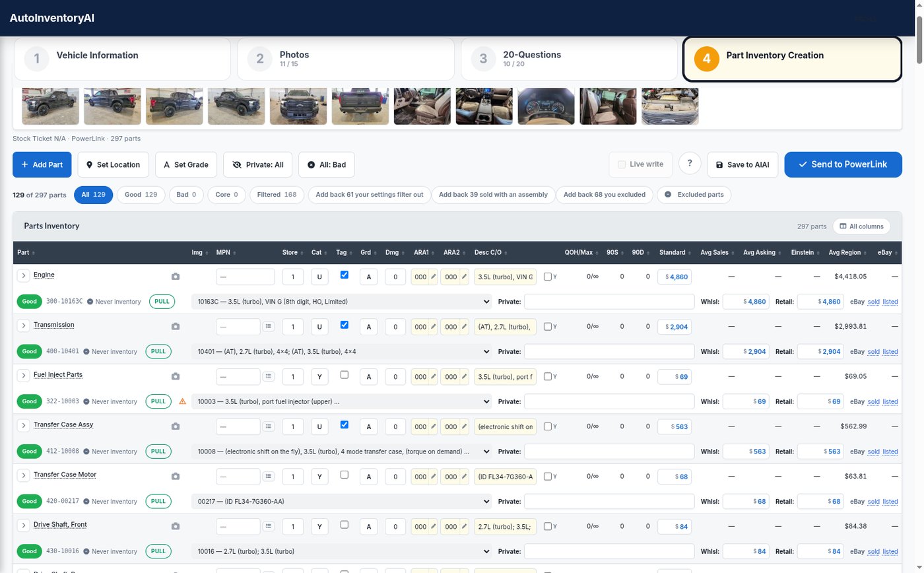Click the camera icon in Fuel Inject Parts row

click(176, 376)
